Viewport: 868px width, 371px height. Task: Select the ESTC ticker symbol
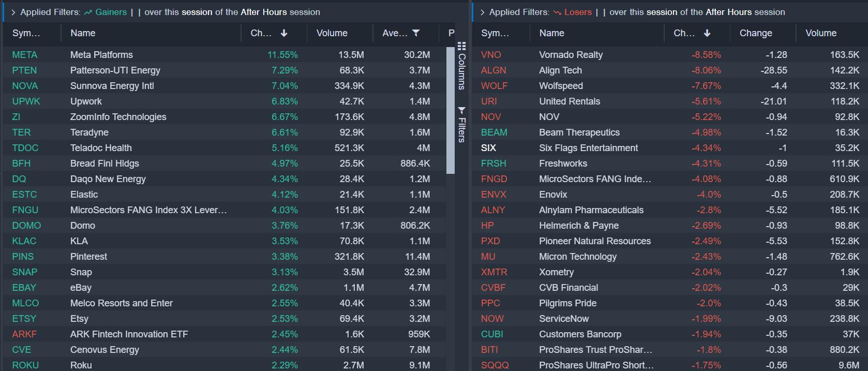click(x=24, y=195)
